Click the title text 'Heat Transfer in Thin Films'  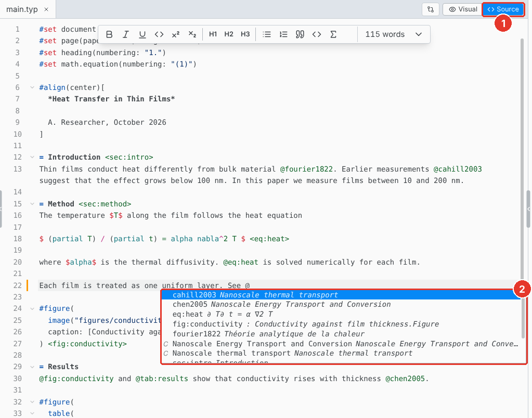click(x=111, y=99)
